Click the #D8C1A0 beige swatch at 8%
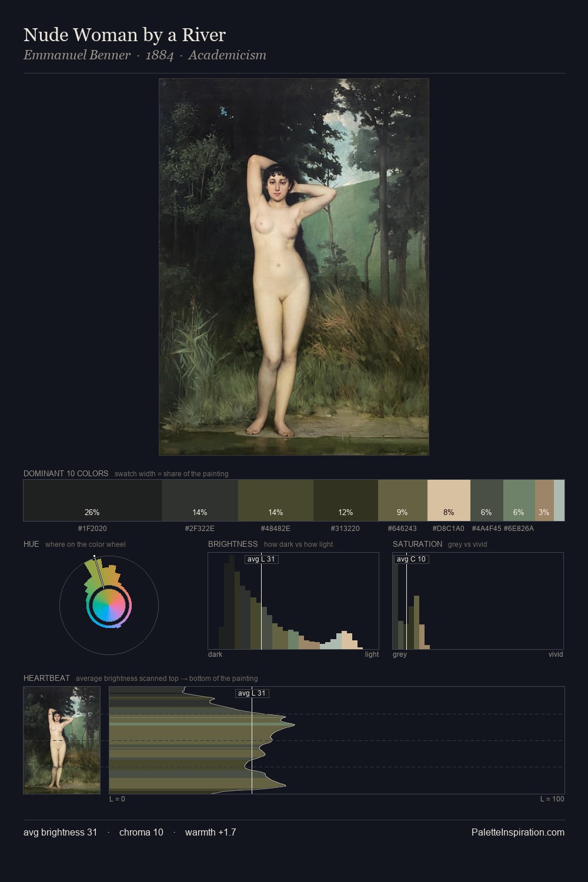Viewport: 588px width, 882px height. pos(449,500)
